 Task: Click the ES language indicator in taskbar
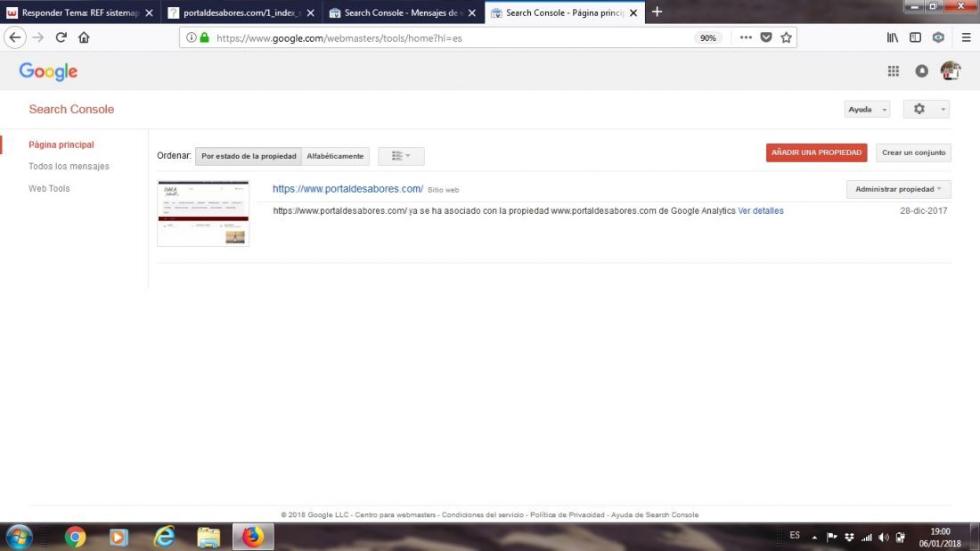pos(795,535)
